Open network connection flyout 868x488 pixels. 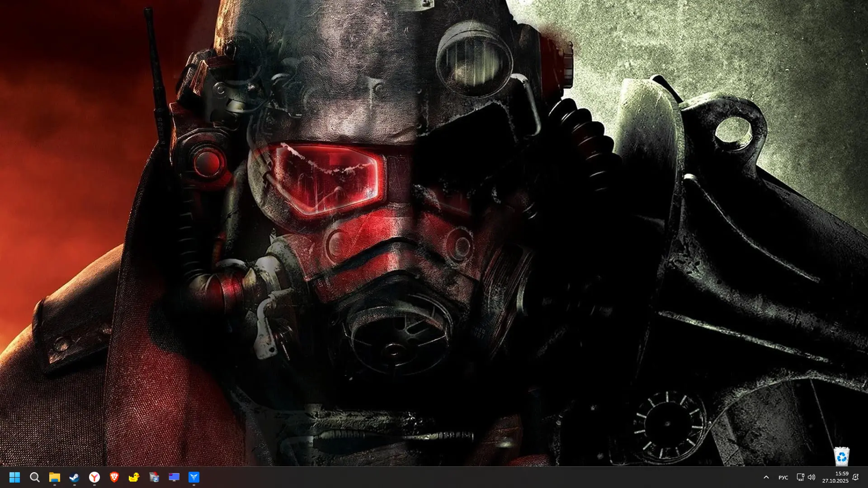click(x=800, y=477)
